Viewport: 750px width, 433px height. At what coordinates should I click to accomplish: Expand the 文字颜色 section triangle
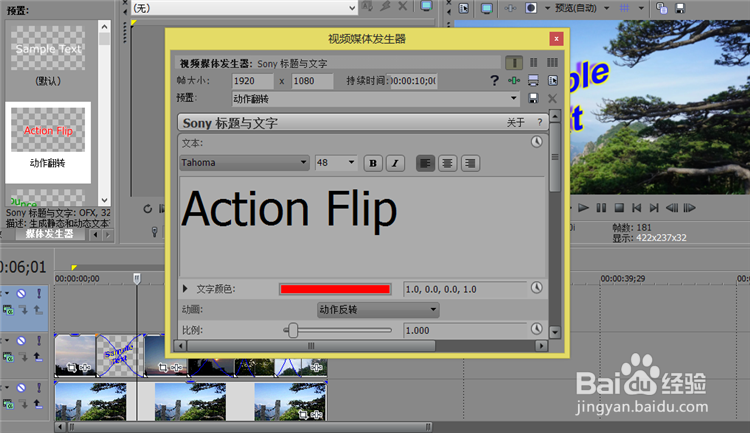[x=185, y=289]
